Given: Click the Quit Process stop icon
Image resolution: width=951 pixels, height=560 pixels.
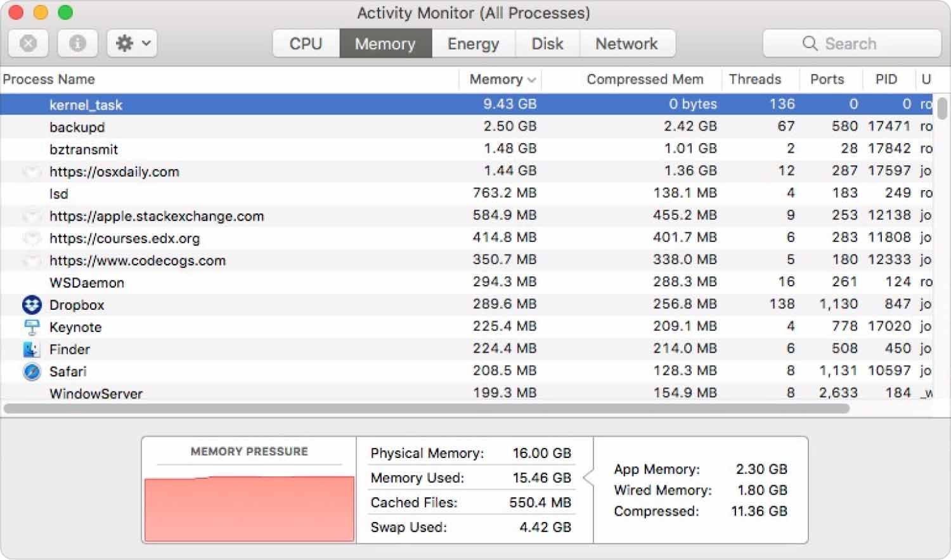Looking at the screenshot, I should tap(29, 43).
